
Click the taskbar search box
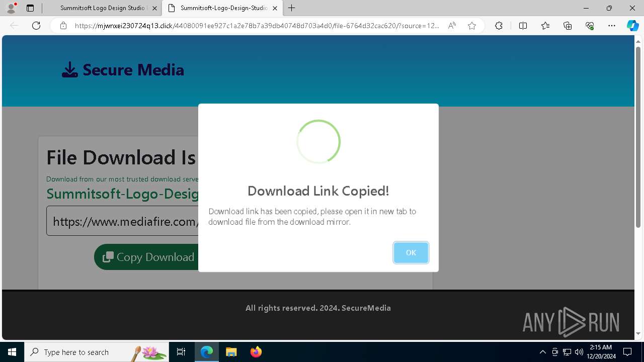pos(98,352)
